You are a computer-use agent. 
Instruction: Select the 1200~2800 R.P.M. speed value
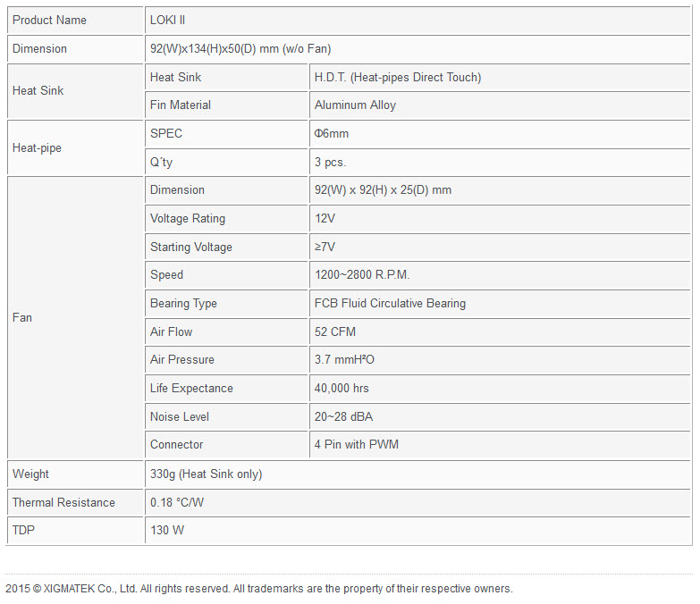(x=362, y=274)
